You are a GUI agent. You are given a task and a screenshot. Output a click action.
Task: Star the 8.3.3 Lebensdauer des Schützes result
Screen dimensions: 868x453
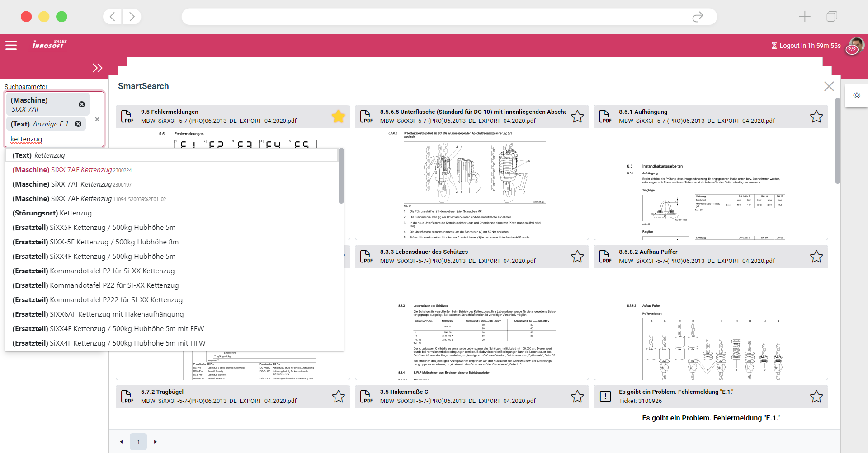577,257
